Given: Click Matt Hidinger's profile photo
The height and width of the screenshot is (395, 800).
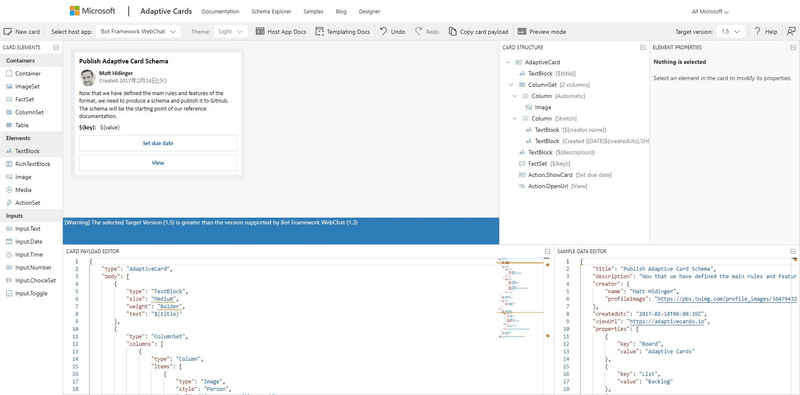Looking at the screenshot, I should click(x=88, y=78).
